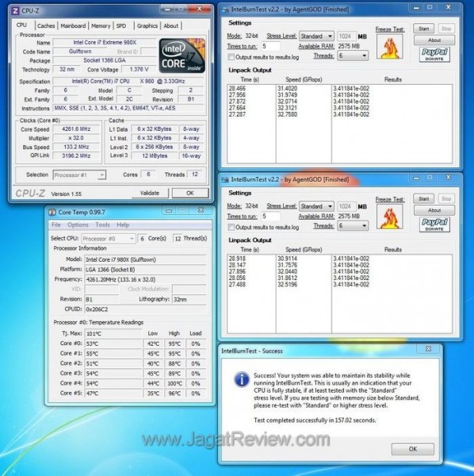Click the Validate button in CPU-Z

[x=150, y=193]
